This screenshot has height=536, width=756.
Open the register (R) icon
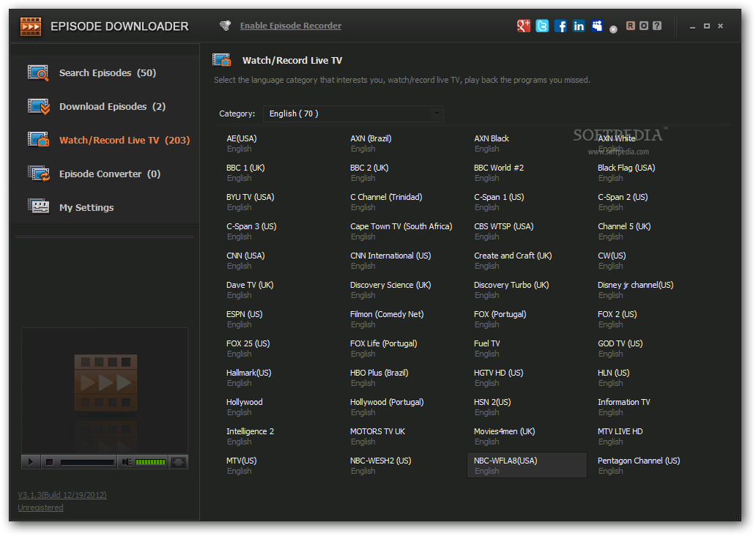(x=630, y=26)
